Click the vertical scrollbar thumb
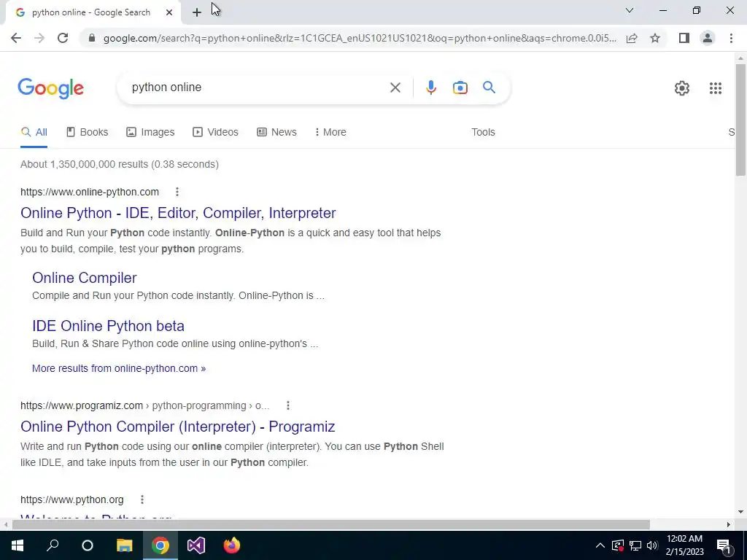 740,120
